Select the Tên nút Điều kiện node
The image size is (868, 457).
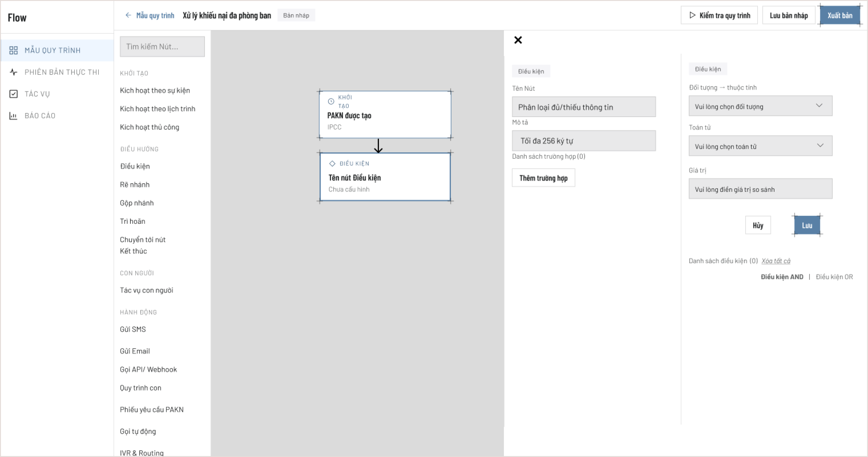(x=385, y=177)
